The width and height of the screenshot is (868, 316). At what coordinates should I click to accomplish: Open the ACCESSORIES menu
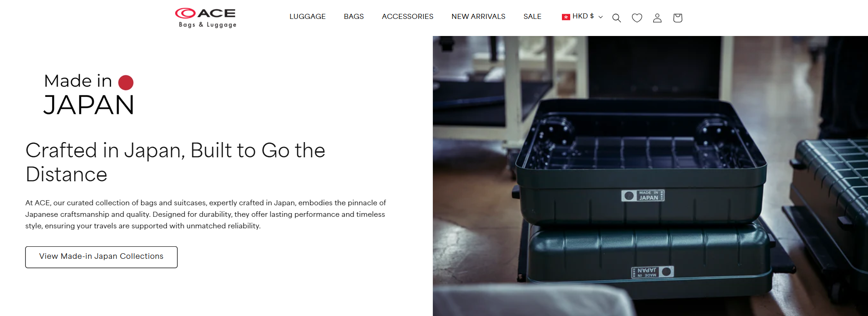407,17
